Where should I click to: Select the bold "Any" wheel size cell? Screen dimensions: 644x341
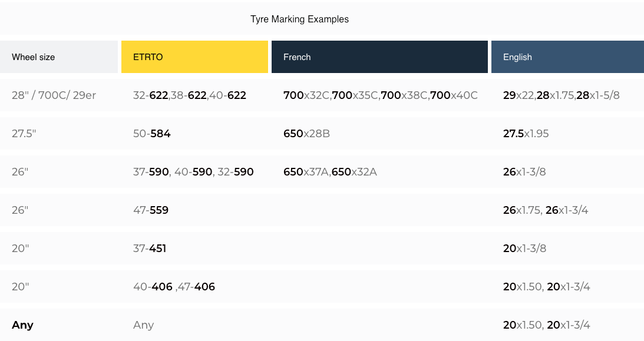(22, 325)
